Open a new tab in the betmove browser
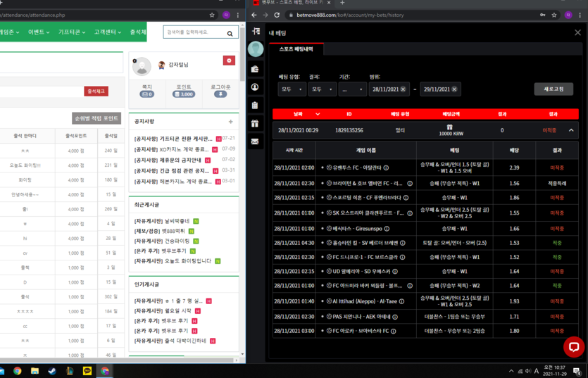The width and height of the screenshot is (588, 378). (x=342, y=3)
